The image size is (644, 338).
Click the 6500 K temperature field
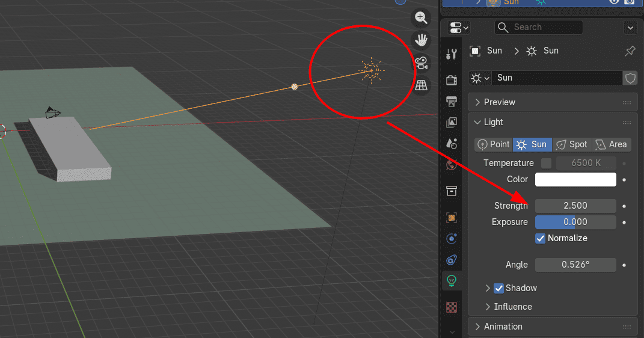[586, 163]
